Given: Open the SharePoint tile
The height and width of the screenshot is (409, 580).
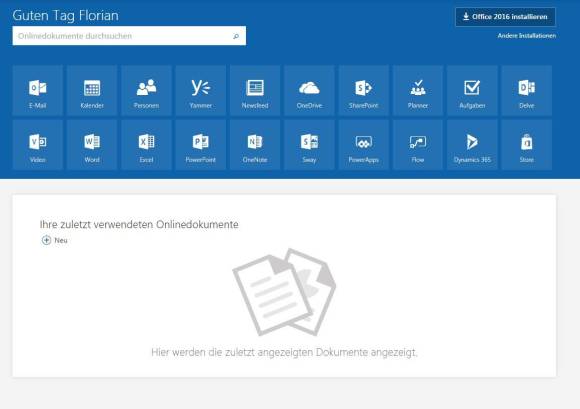Looking at the screenshot, I should [364, 91].
